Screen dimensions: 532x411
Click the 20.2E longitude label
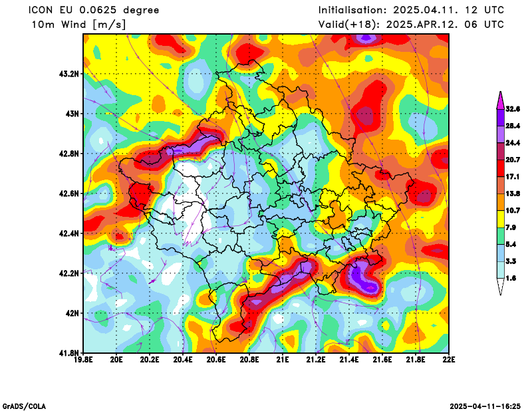pyautogui.click(x=150, y=360)
